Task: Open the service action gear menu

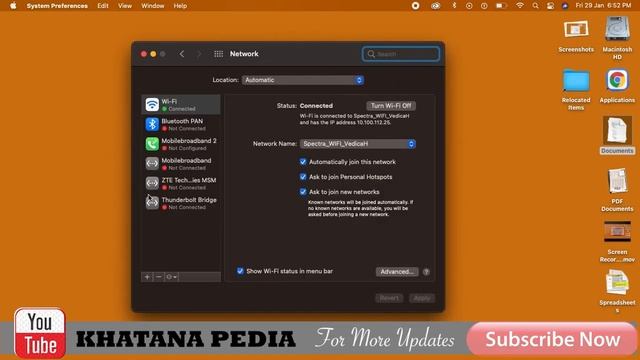Action: (x=171, y=277)
